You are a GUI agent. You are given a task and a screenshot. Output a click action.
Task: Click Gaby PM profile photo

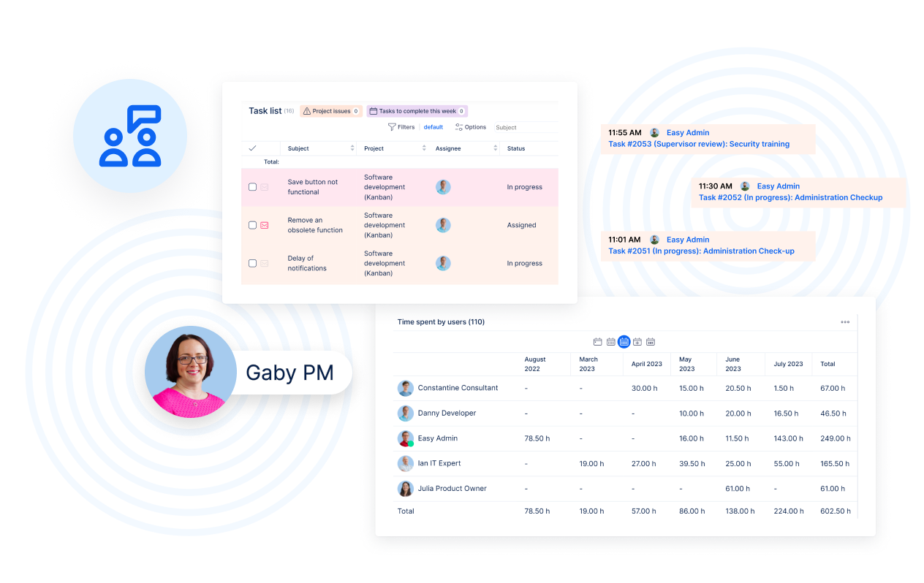coord(191,372)
